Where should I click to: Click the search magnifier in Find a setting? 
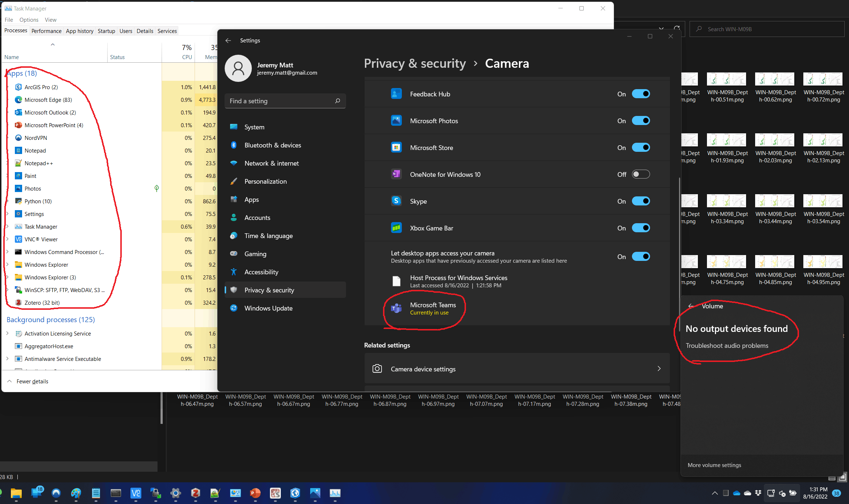click(337, 101)
